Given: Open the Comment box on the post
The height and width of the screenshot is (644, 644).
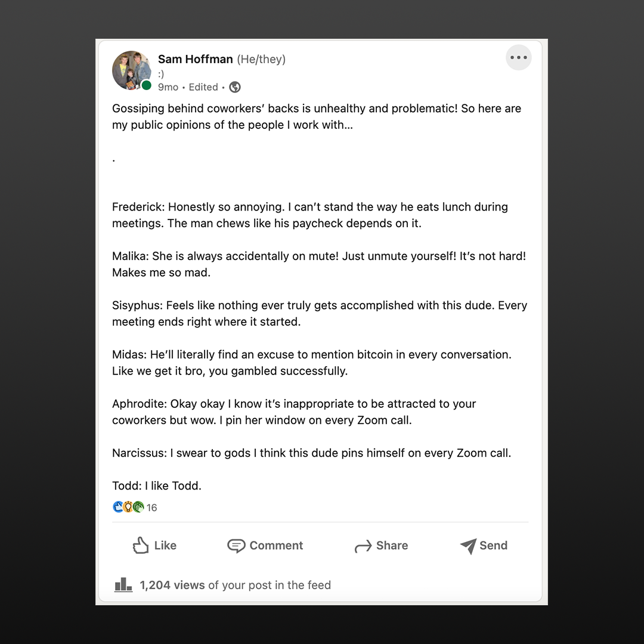Looking at the screenshot, I should (x=265, y=546).
